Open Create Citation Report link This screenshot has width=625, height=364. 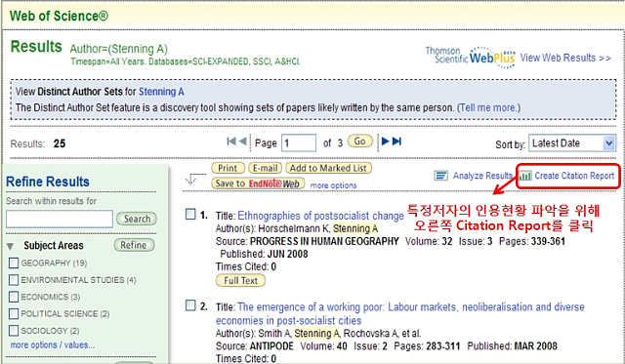574,176
